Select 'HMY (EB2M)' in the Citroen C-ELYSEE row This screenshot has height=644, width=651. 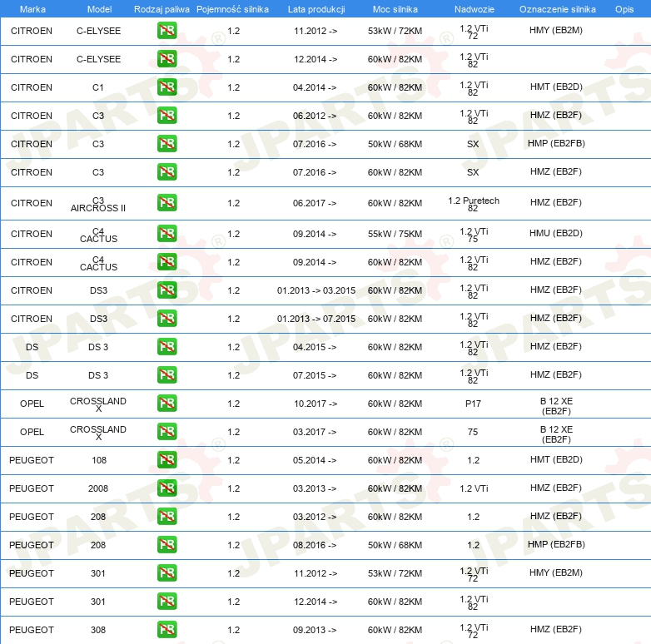point(556,30)
